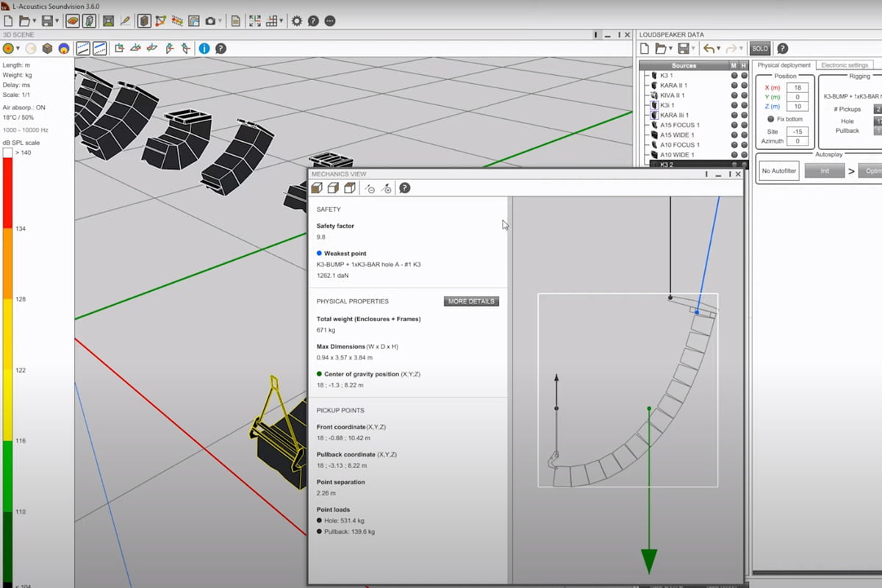882x588 pixels.
Task: Click the blue-orange coverage circle icon
Action: (64, 49)
